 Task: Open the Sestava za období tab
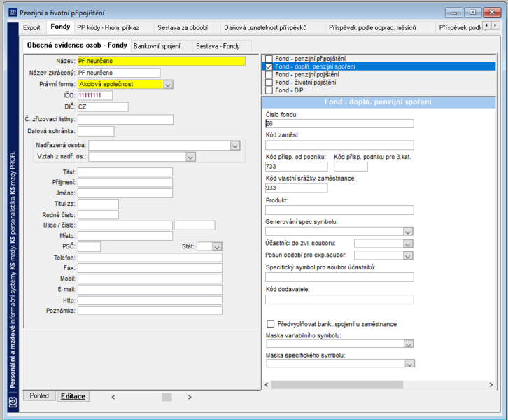click(x=183, y=27)
